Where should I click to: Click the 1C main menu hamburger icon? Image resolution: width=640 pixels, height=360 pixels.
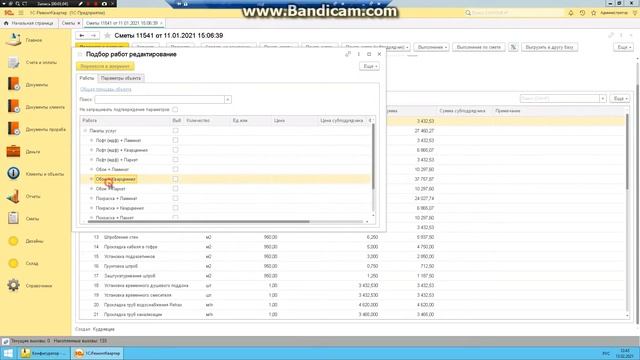pyautogui.click(x=21, y=13)
